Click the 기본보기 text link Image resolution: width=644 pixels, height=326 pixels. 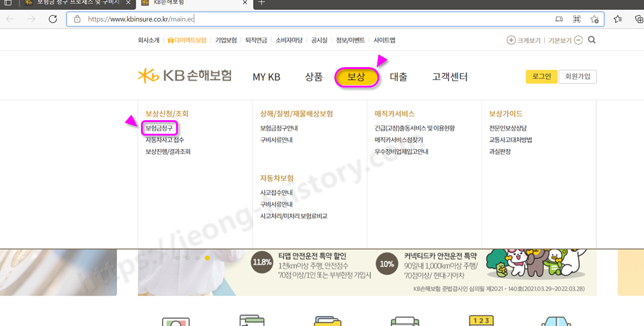(560, 40)
